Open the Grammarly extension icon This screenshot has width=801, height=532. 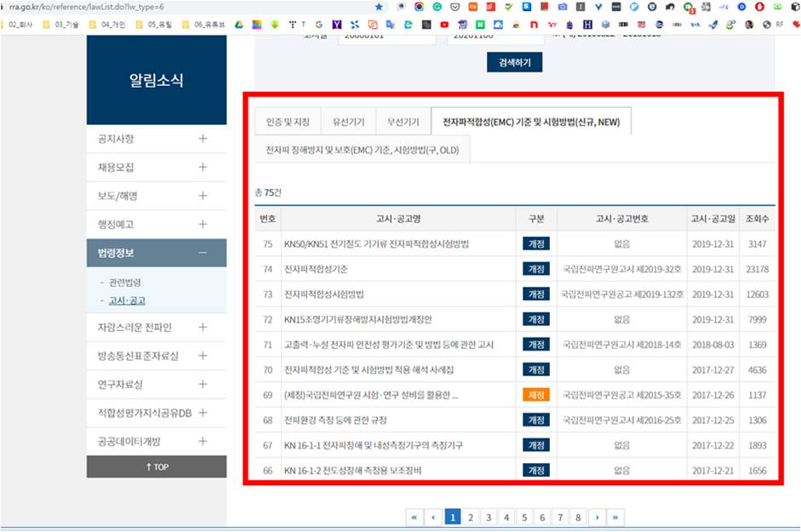coord(438,7)
